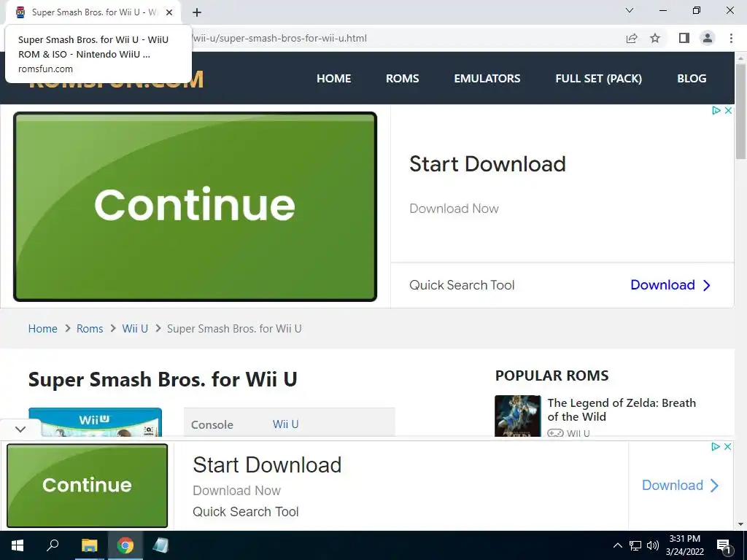The height and width of the screenshot is (560, 747).
Task: Click Download Now text in bottom ad
Action: [237, 491]
